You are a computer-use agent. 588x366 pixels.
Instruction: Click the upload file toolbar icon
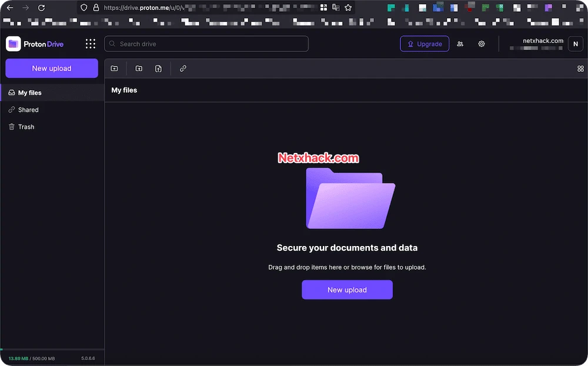[158, 68]
